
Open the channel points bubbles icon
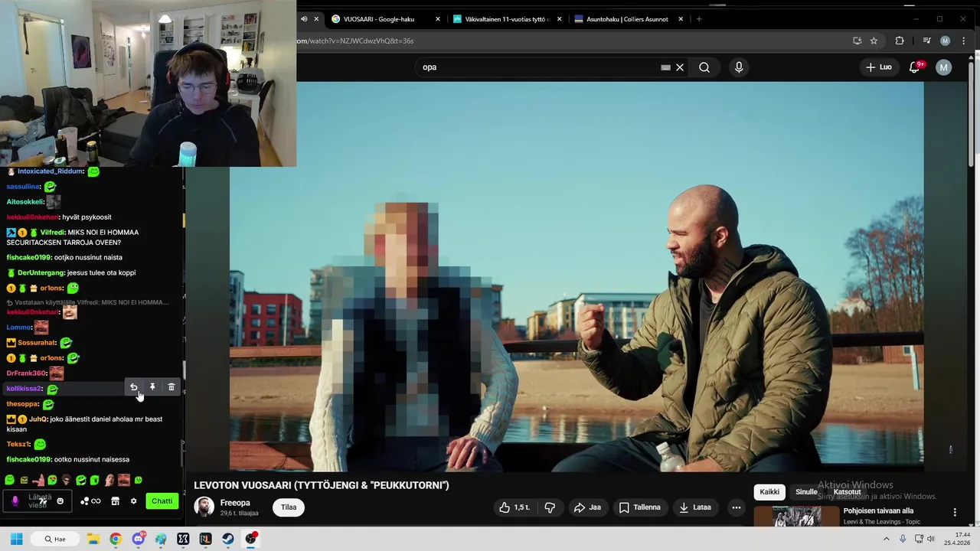pyautogui.click(x=85, y=501)
